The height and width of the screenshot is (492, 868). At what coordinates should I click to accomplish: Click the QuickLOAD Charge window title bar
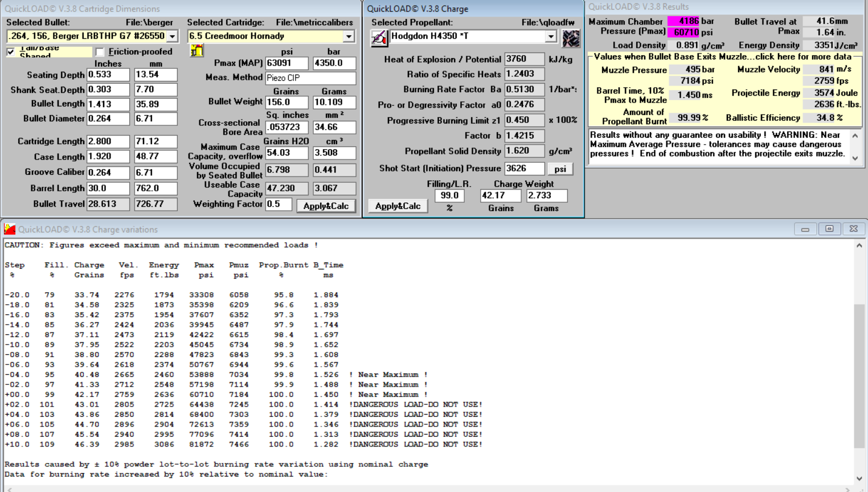(473, 9)
